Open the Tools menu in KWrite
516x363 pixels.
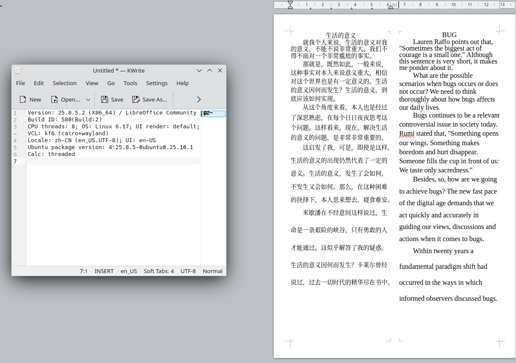click(x=130, y=83)
